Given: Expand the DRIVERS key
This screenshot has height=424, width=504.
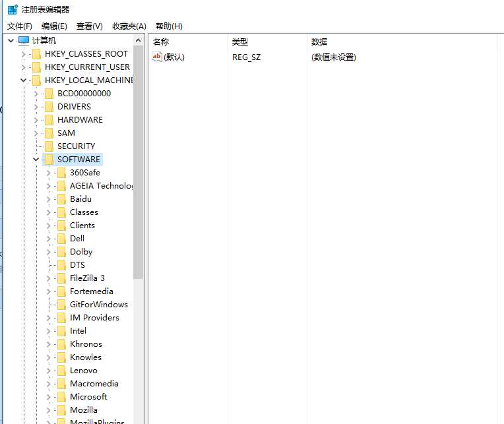Looking at the screenshot, I should click(x=36, y=107).
